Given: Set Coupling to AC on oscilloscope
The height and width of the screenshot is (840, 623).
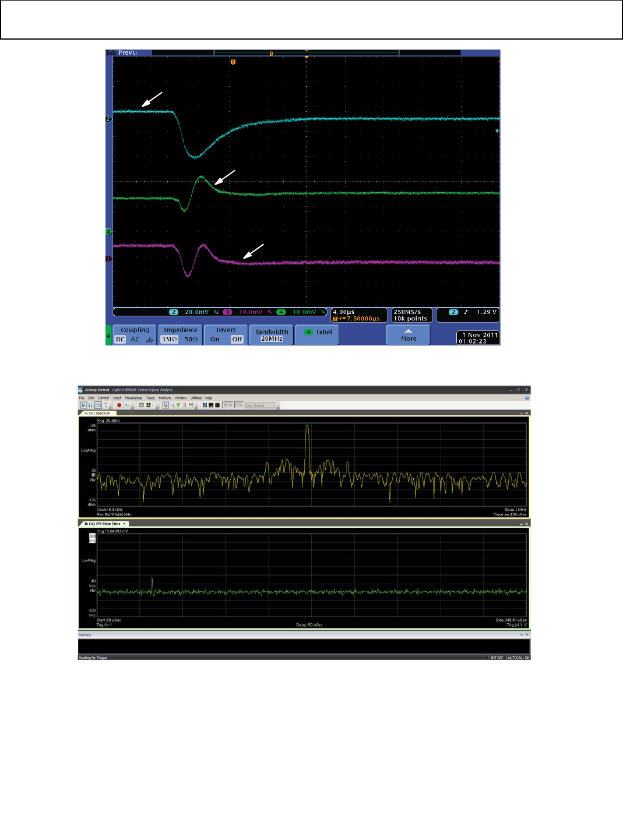Looking at the screenshot, I should [x=135, y=340].
